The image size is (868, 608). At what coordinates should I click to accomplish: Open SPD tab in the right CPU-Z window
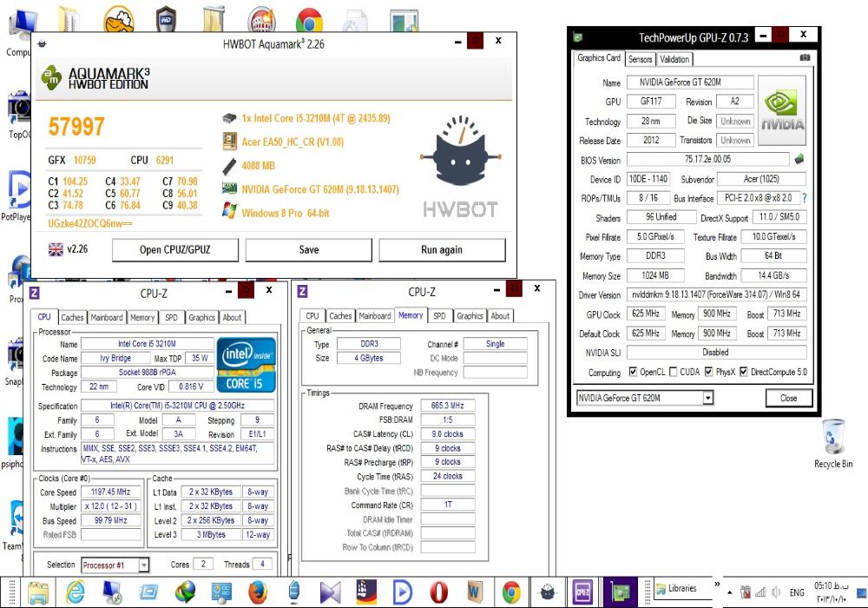439,315
